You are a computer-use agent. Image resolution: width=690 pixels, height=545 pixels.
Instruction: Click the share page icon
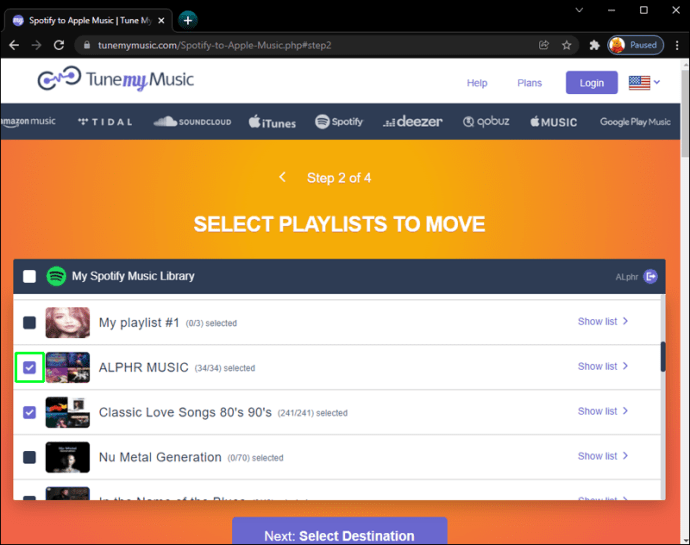[x=544, y=45]
